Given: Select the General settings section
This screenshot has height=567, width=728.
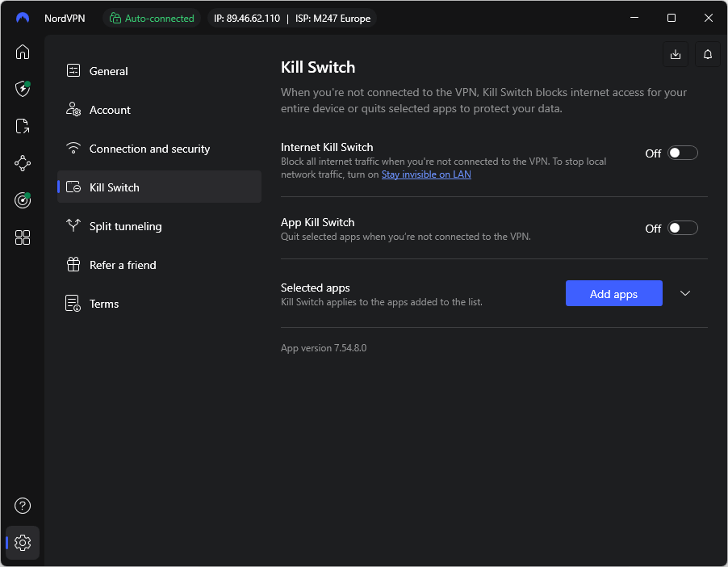Looking at the screenshot, I should click(107, 71).
